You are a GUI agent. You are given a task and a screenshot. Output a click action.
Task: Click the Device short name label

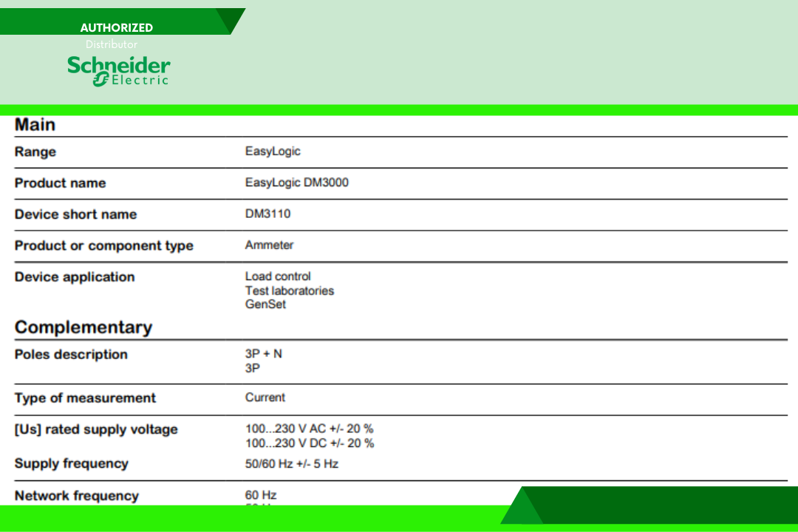click(x=76, y=214)
